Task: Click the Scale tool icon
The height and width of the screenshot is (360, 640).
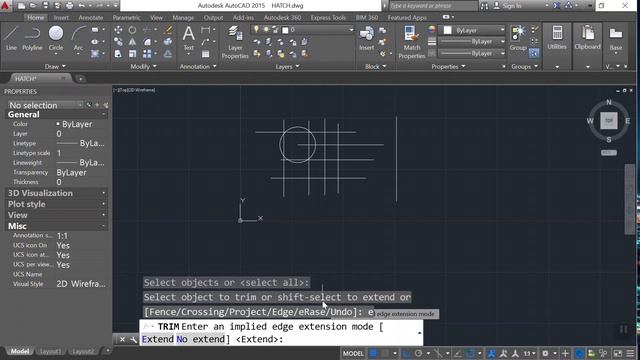Action: [133, 53]
